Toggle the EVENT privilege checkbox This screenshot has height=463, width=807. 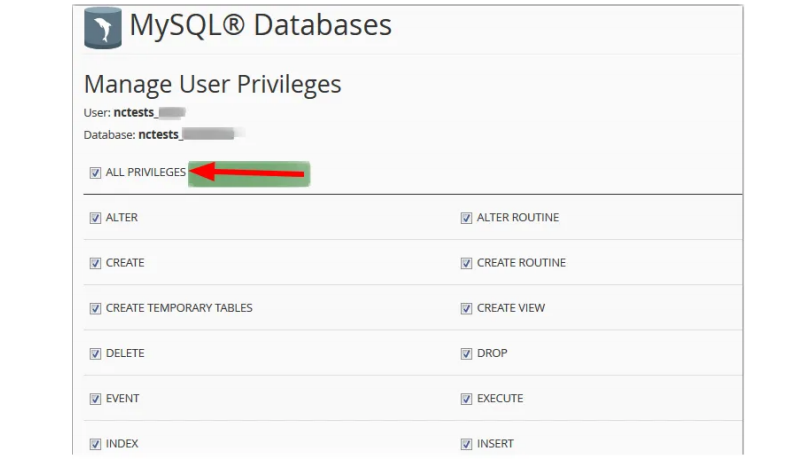[95, 399]
